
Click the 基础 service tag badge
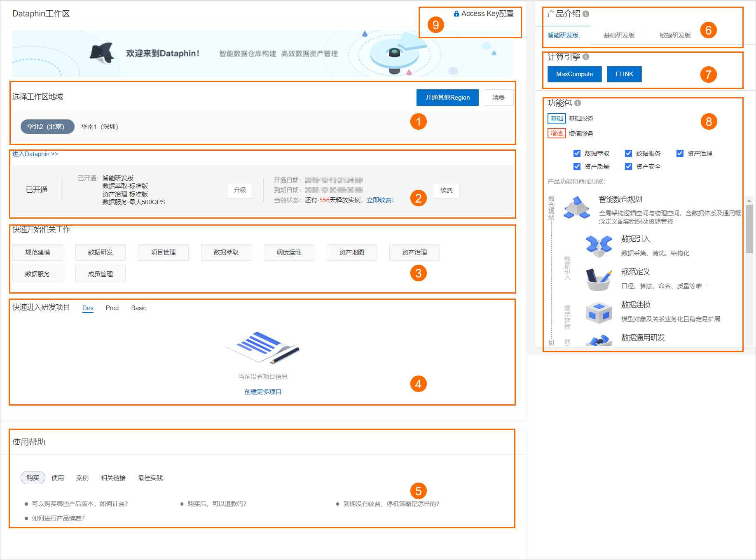pyautogui.click(x=557, y=119)
